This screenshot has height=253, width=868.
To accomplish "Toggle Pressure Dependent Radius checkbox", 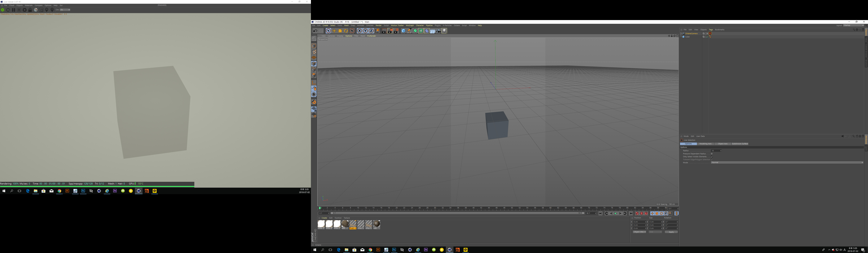I will (x=712, y=154).
